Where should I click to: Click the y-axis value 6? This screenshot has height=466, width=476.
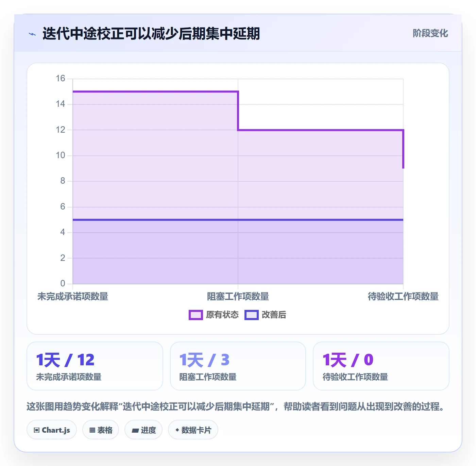coord(63,207)
